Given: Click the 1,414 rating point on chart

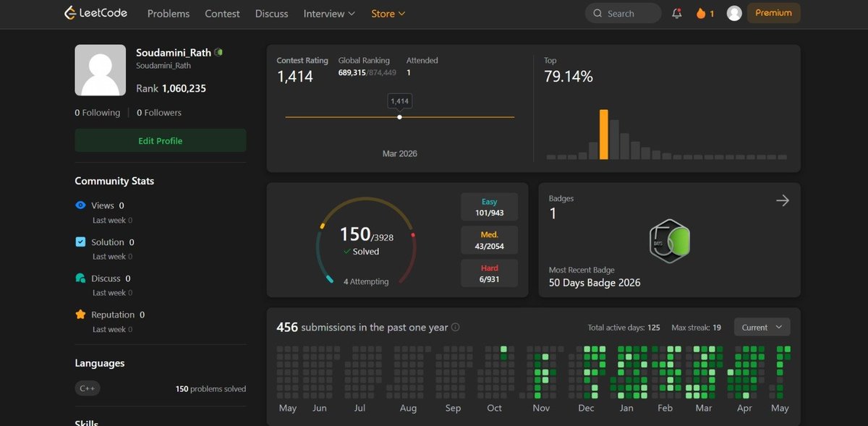Looking at the screenshot, I should tap(400, 116).
